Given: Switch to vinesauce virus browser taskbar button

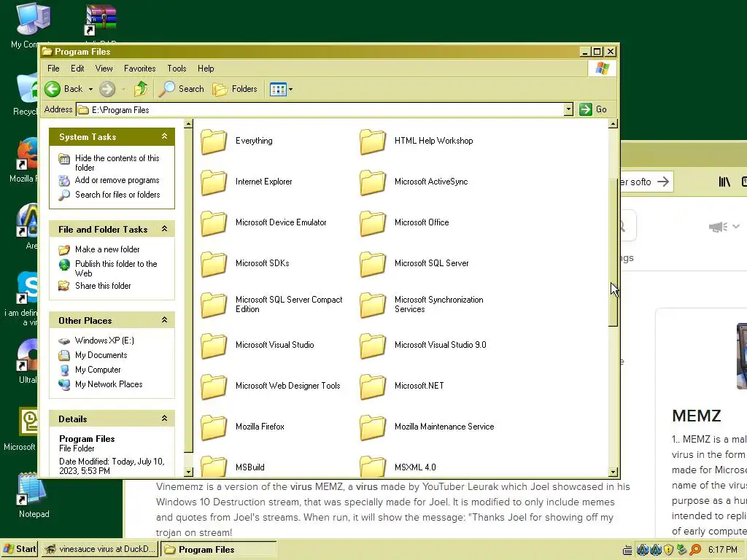Looking at the screenshot, I should point(99,549).
